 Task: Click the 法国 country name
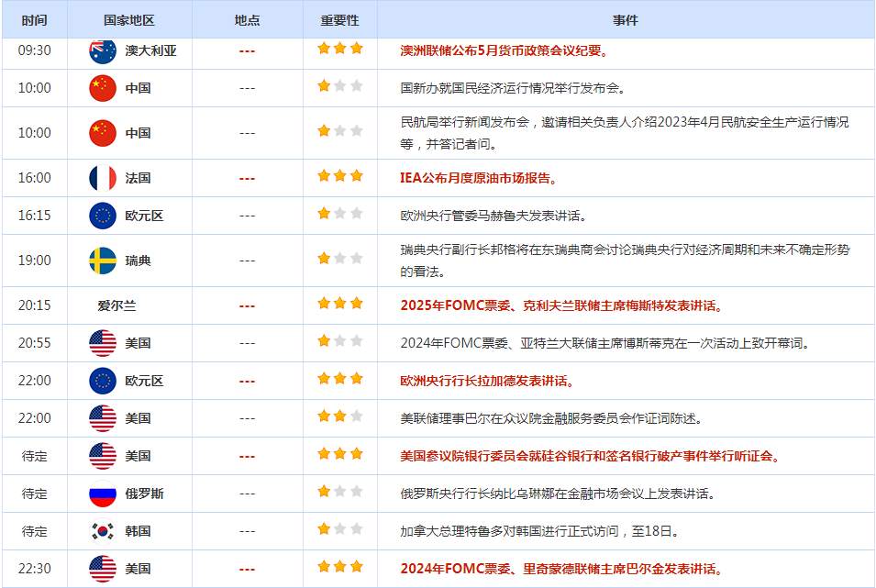(138, 178)
